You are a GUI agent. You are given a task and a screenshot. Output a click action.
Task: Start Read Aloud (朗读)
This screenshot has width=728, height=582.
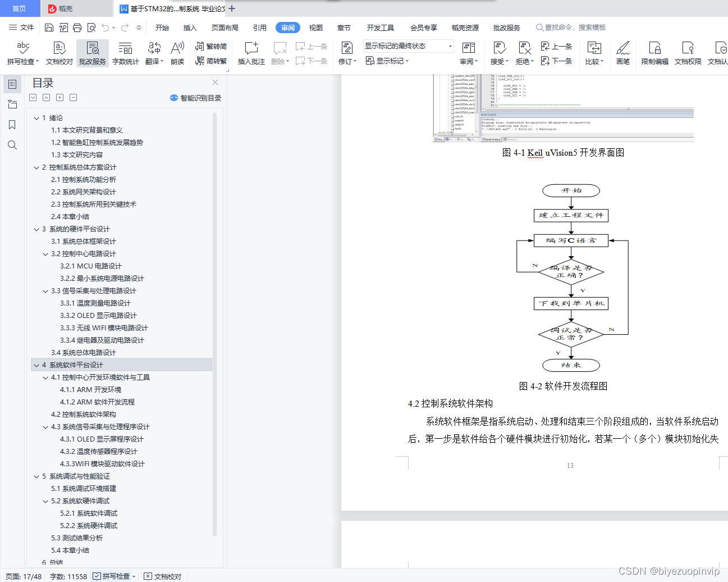coord(177,53)
